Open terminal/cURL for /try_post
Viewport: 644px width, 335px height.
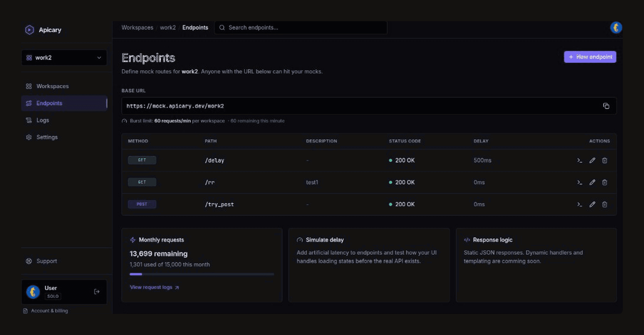click(579, 204)
